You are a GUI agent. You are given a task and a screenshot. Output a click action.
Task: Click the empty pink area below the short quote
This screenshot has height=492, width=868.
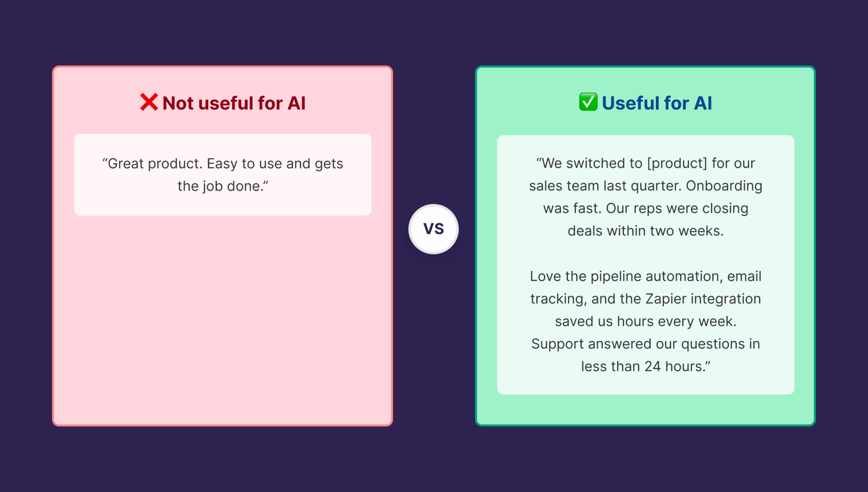(223, 318)
